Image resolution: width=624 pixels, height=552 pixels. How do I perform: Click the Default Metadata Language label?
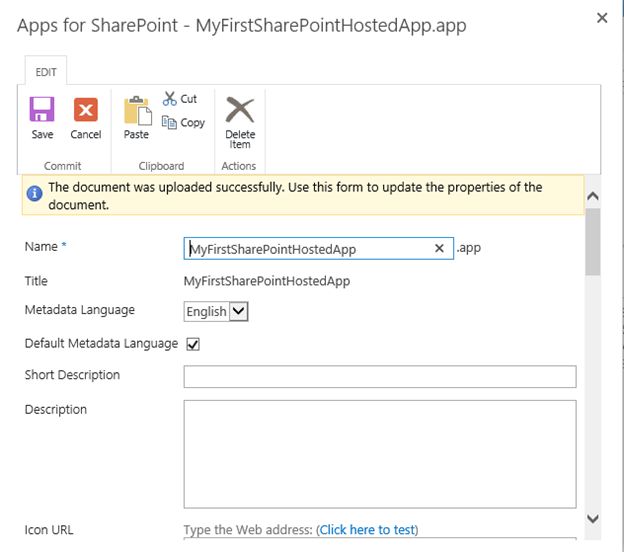[101, 343]
